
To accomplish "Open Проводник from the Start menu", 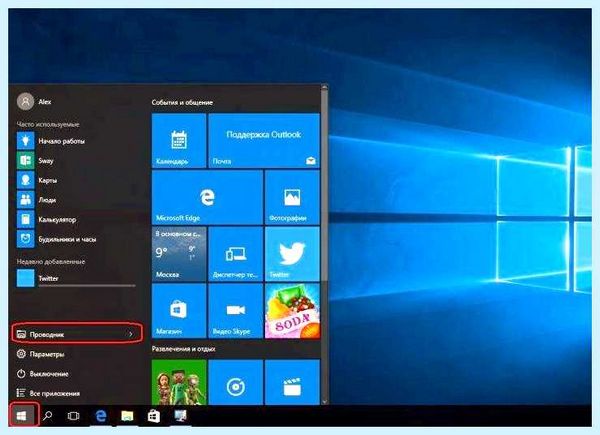I will 77,334.
